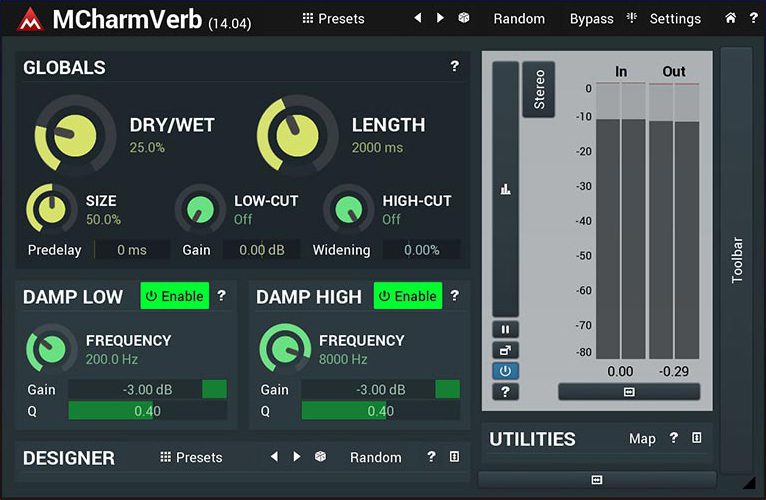Click the Globals help question mark
Screen dimensions: 766x500
click(454, 67)
